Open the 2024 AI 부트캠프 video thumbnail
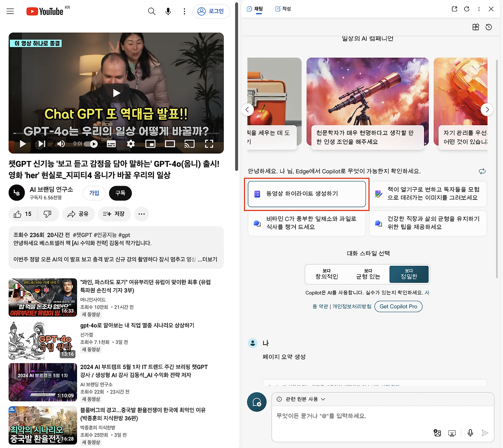The height and width of the screenshot is (448, 503). coord(43,382)
